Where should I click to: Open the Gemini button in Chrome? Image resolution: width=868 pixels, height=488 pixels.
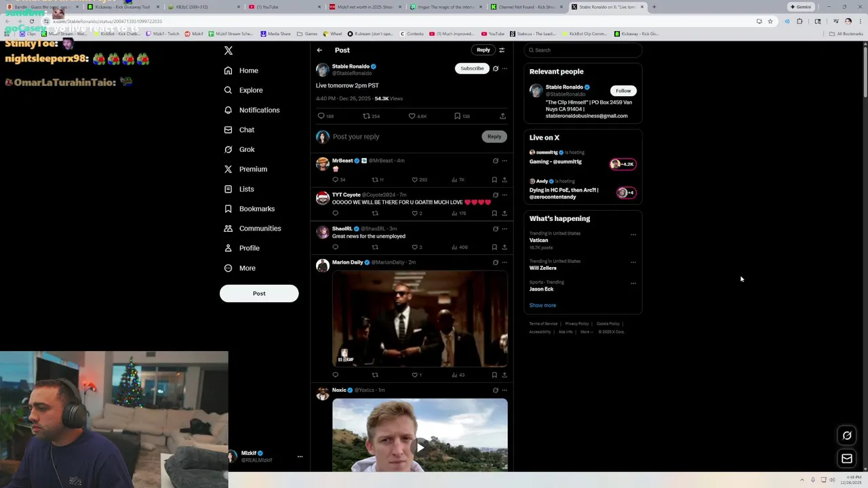coord(801,7)
